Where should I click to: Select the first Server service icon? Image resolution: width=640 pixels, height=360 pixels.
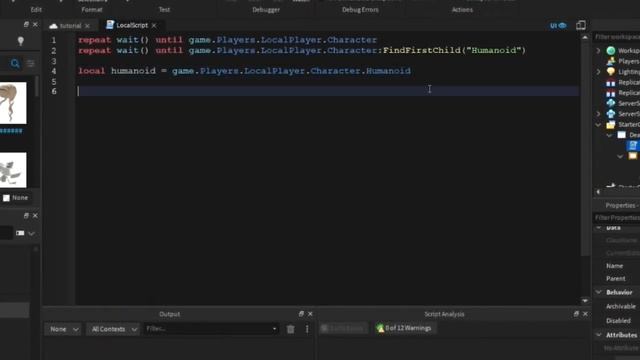611,103
